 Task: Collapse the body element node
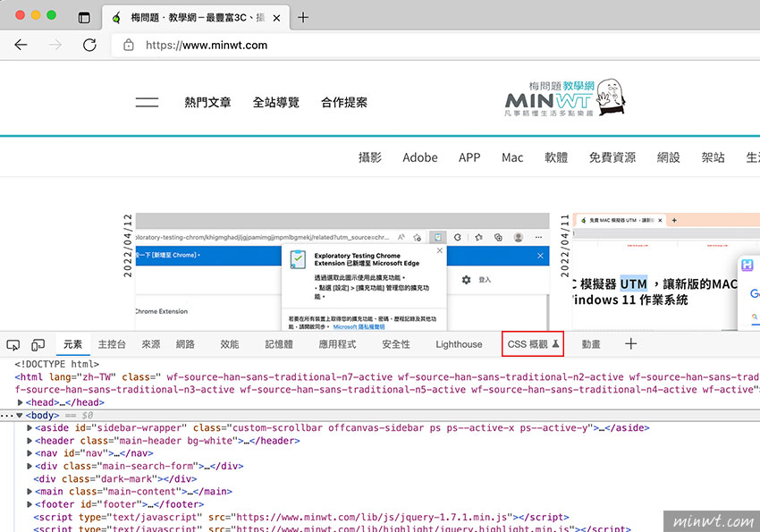[x=20, y=415]
